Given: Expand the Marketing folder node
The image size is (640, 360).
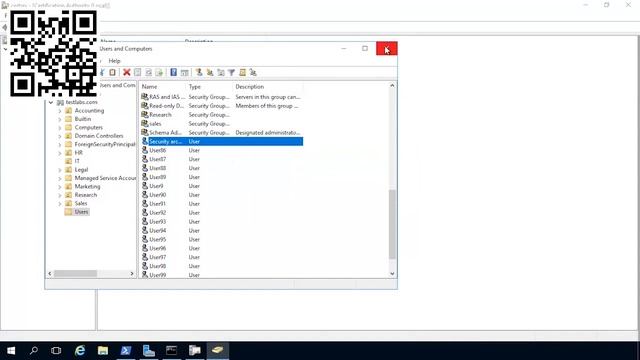Looking at the screenshot, I should point(60,187).
